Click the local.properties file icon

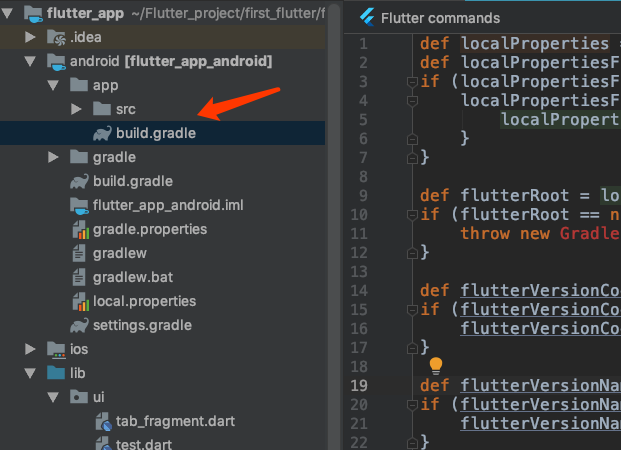pyautogui.click(x=81, y=302)
